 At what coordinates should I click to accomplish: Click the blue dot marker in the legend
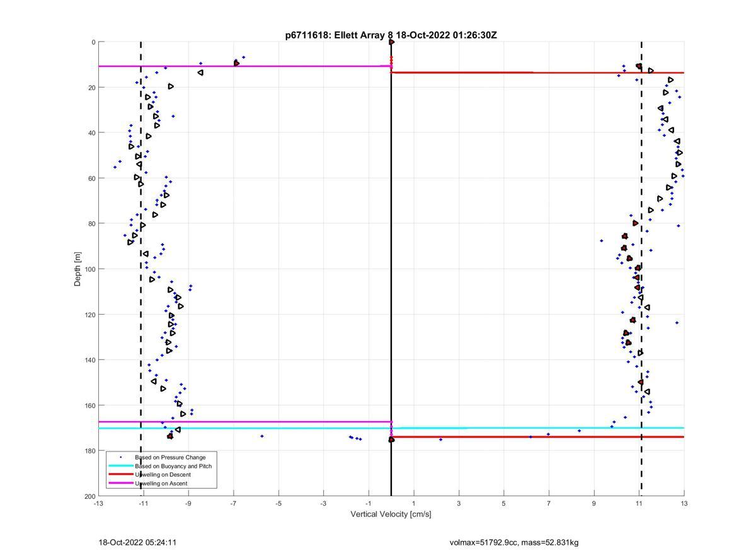[x=120, y=457]
